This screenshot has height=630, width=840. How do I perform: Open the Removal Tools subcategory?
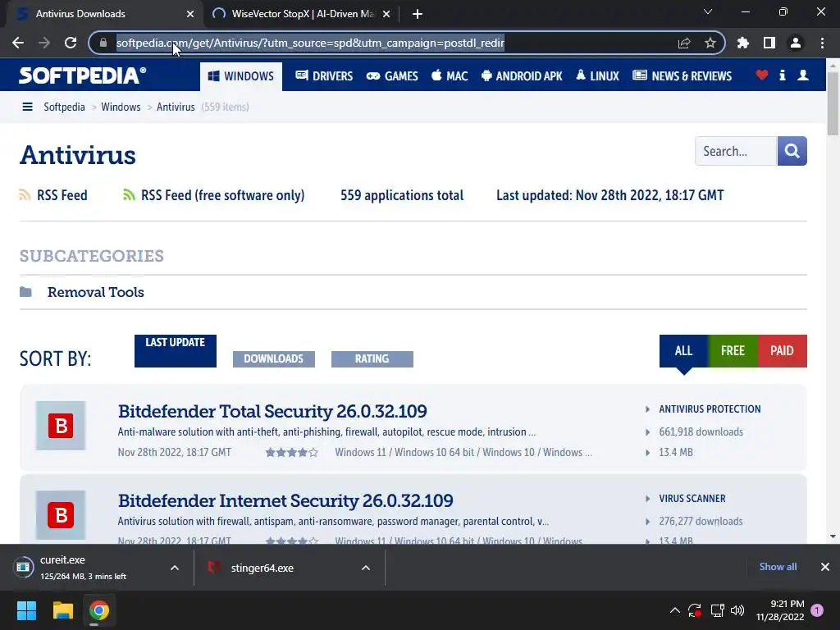point(96,292)
